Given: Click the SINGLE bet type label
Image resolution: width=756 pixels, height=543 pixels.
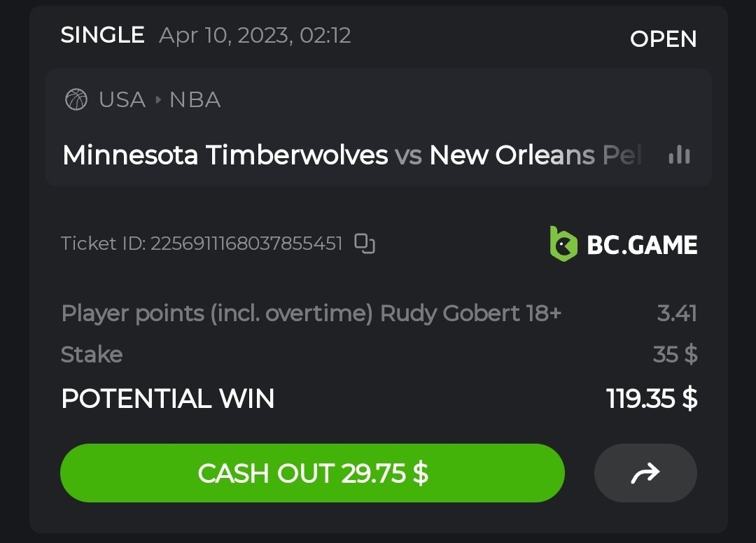Looking at the screenshot, I should pos(102,35).
